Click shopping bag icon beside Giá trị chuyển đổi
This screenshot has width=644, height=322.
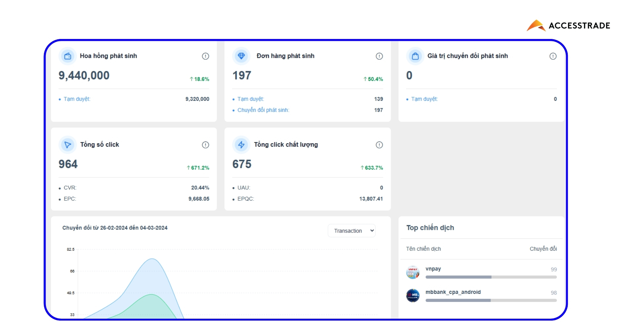tap(415, 56)
